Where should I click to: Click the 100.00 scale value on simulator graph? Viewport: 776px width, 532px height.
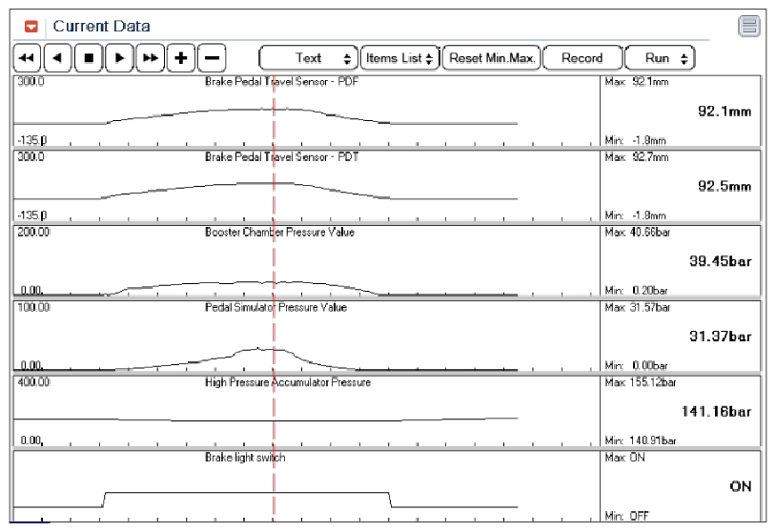pos(33,307)
